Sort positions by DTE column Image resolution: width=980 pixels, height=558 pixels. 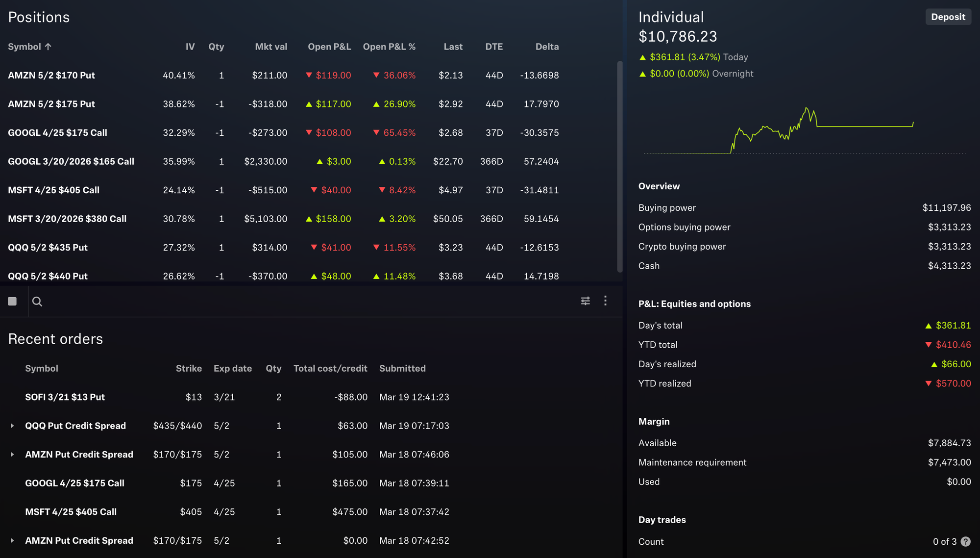coord(494,47)
